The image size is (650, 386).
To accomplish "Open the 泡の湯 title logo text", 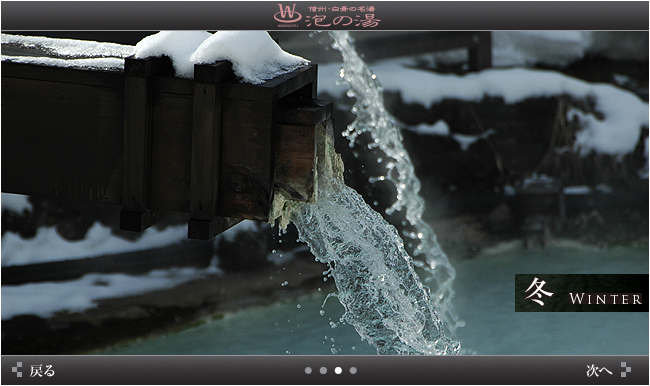I will tap(343, 20).
